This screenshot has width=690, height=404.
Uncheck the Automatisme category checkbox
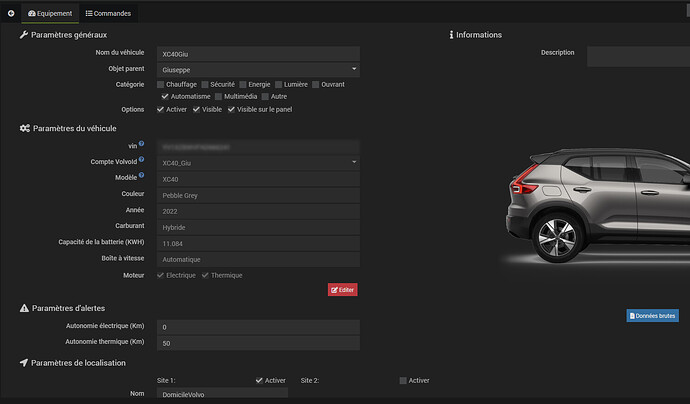[x=165, y=96]
